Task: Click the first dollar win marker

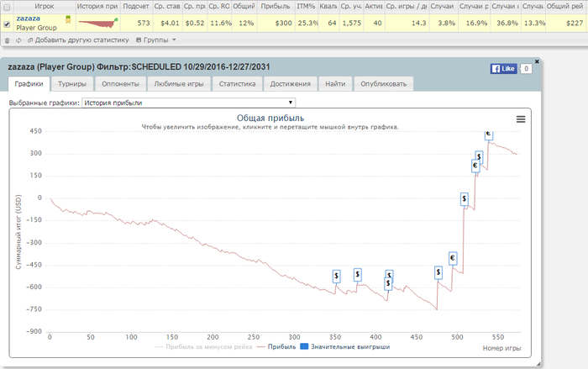Action: click(336, 275)
